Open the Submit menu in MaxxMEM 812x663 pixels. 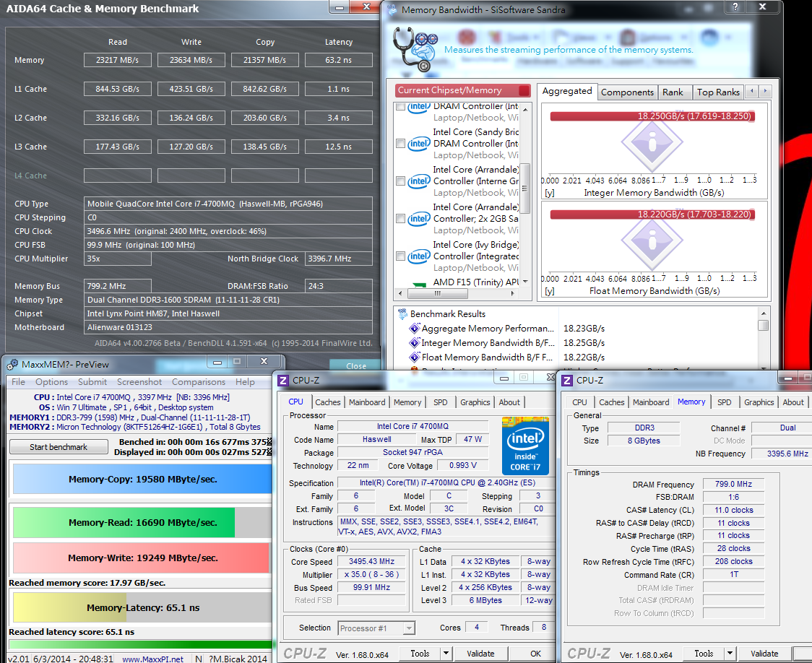point(92,382)
